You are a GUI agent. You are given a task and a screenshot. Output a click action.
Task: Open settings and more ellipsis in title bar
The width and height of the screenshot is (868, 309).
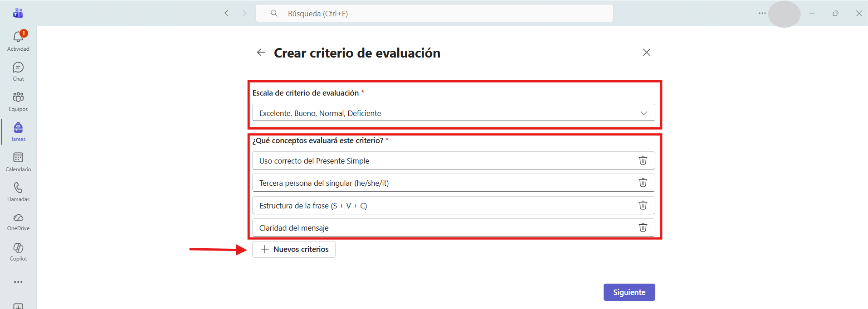pos(762,13)
